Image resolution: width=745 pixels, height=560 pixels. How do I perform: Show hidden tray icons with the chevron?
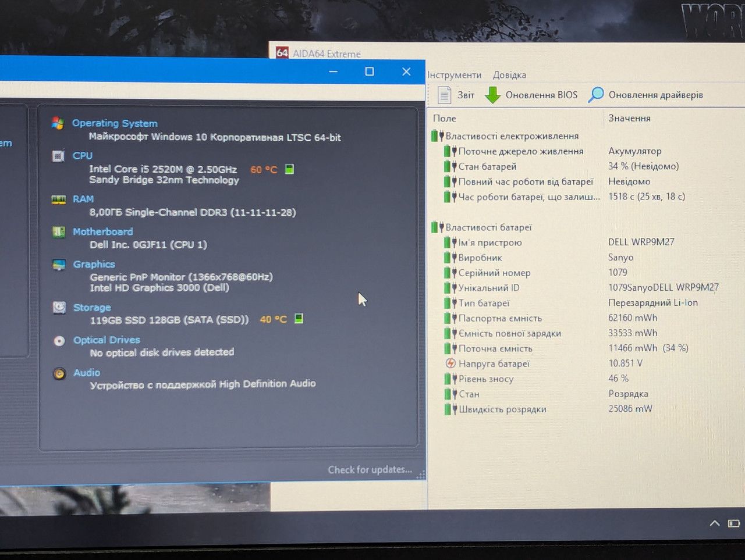pyautogui.click(x=715, y=523)
